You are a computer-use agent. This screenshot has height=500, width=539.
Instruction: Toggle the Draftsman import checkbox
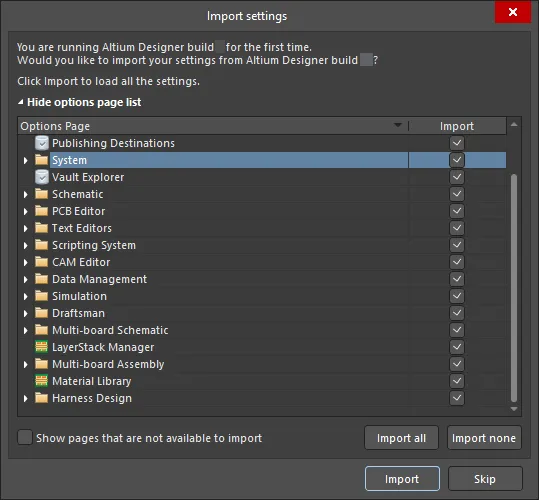pyautogui.click(x=457, y=313)
